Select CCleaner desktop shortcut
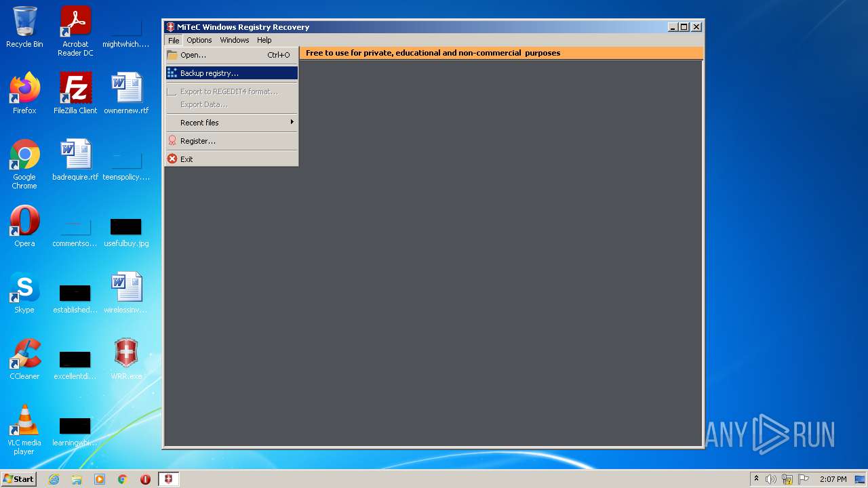This screenshot has height=488, width=868. pyautogui.click(x=24, y=359)
